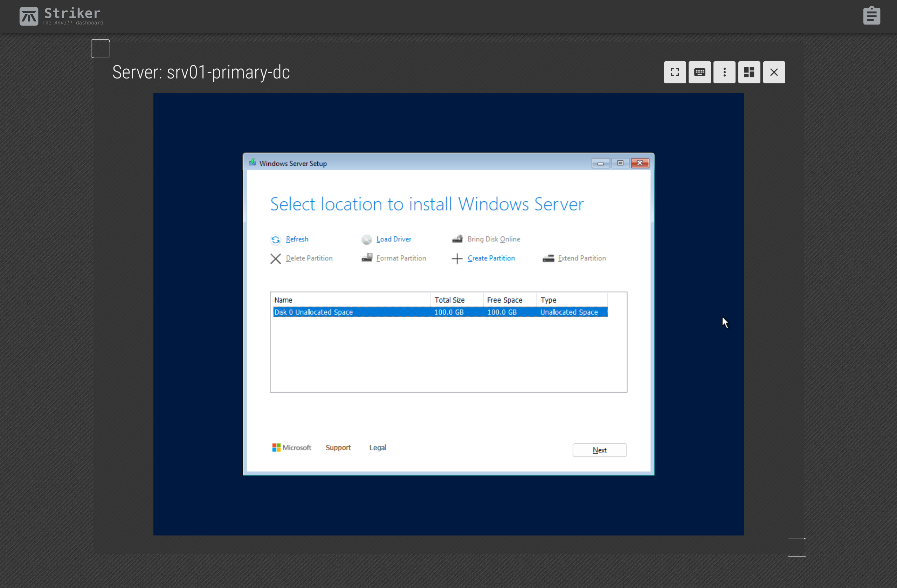Click the Refresh link
Image resolution: width=897 pixels, height=588 pixels.
pos(297,239)
